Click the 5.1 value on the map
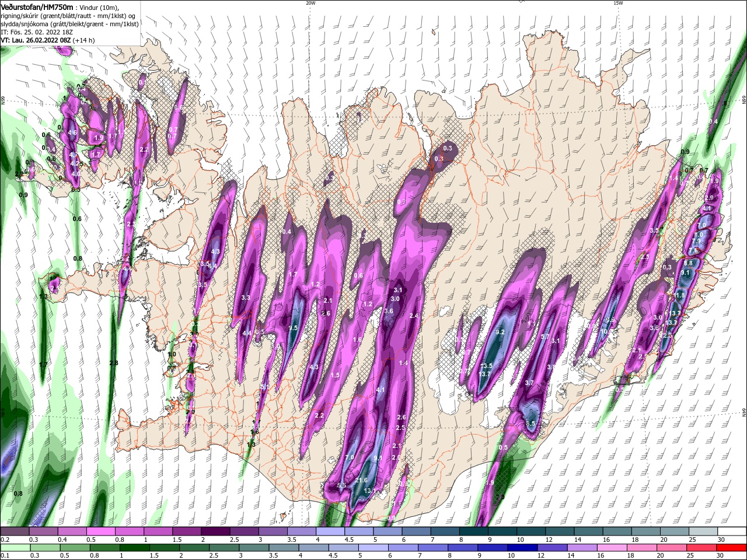Screen dimensions: 747x560 click(x=264, y=387)
